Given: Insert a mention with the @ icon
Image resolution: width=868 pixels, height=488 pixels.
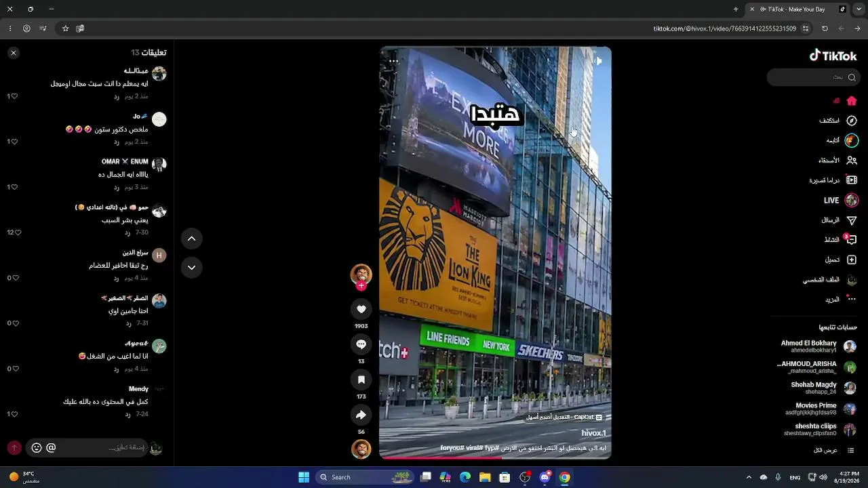Looking at the screenshot, I should point(51,447).
